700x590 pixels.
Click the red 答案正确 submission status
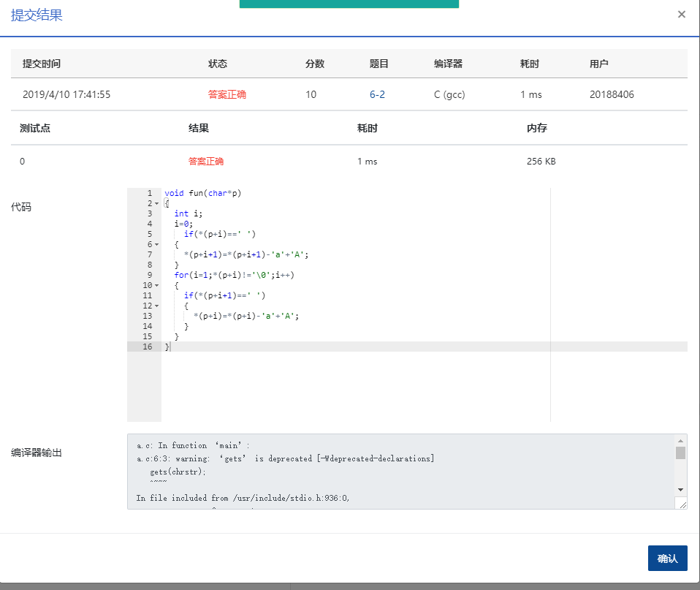tap(227, 94)
